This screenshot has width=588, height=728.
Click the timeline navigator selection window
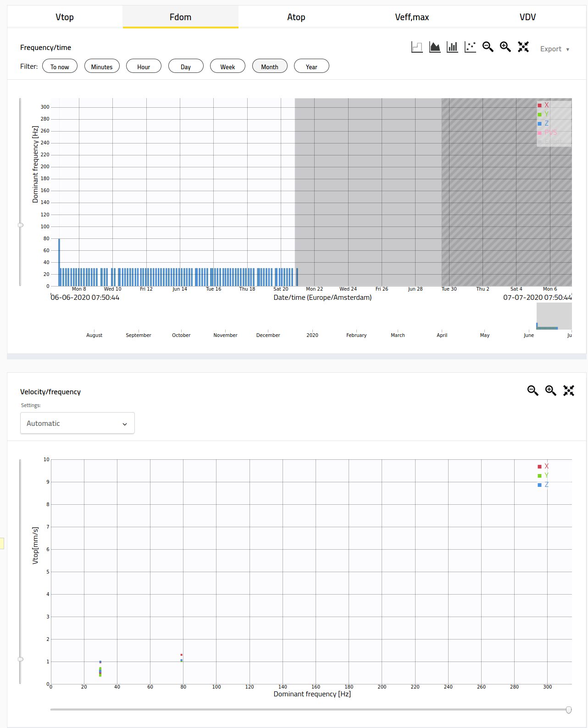point(554,316)
